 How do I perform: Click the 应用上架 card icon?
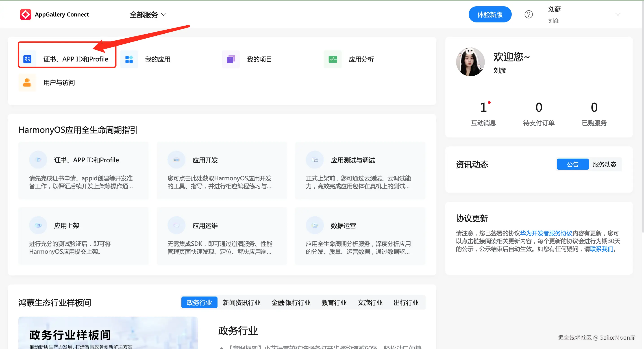coord(38,225)
